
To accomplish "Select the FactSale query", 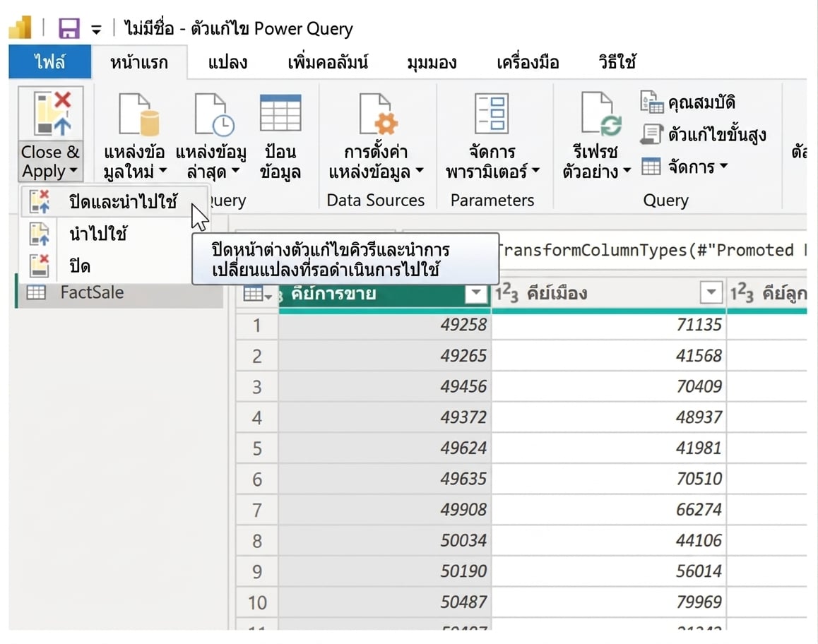I will (x=120, y=293).
